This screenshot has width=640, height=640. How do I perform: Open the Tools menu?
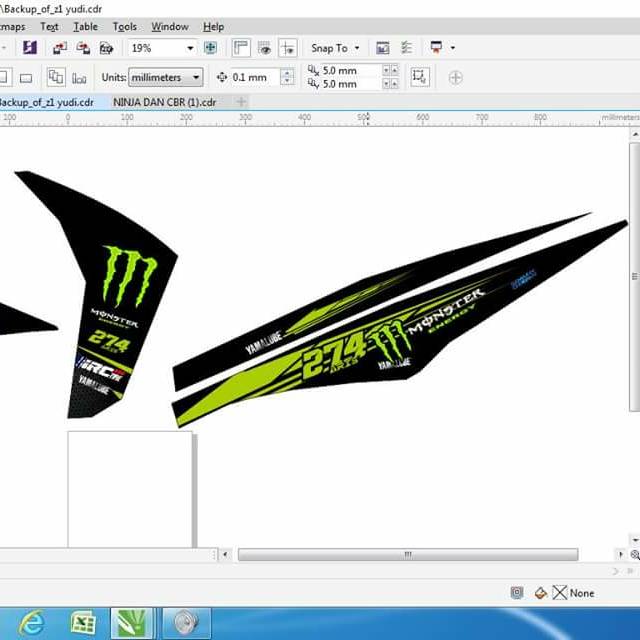click(124, 27)
